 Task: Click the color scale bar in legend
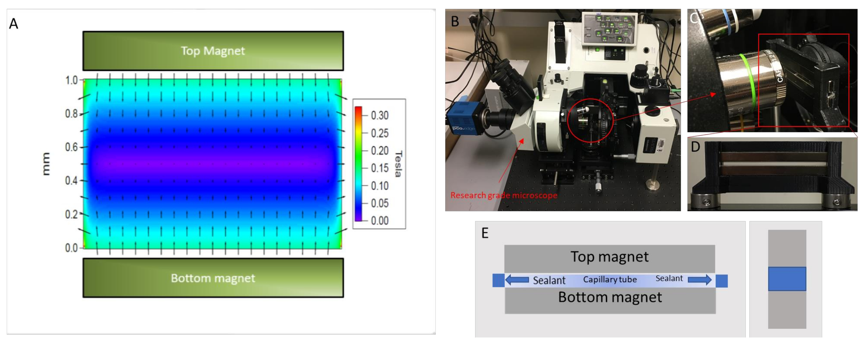(358, 164)
